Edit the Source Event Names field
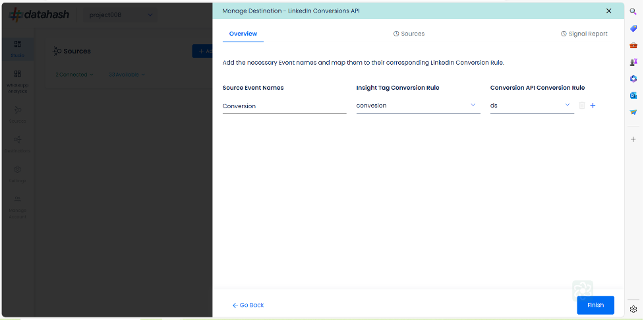This screenshot has width=644, height=320. [284, 106]
